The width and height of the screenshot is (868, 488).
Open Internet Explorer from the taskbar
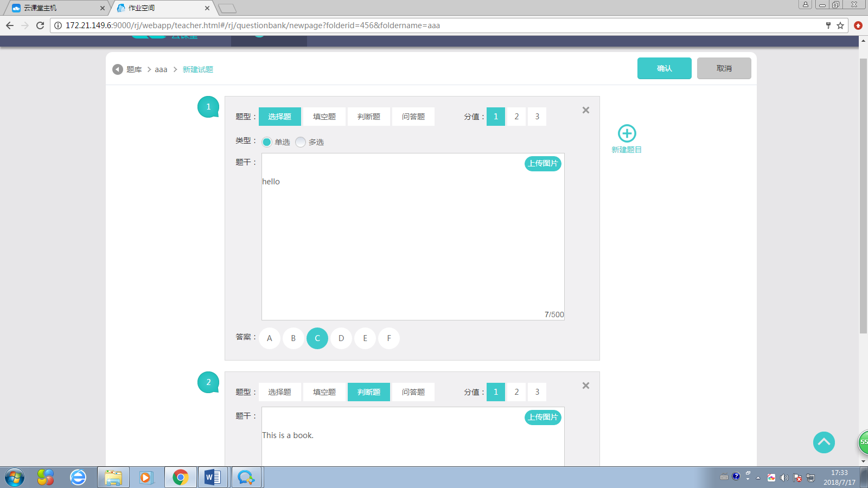point(78,477)
